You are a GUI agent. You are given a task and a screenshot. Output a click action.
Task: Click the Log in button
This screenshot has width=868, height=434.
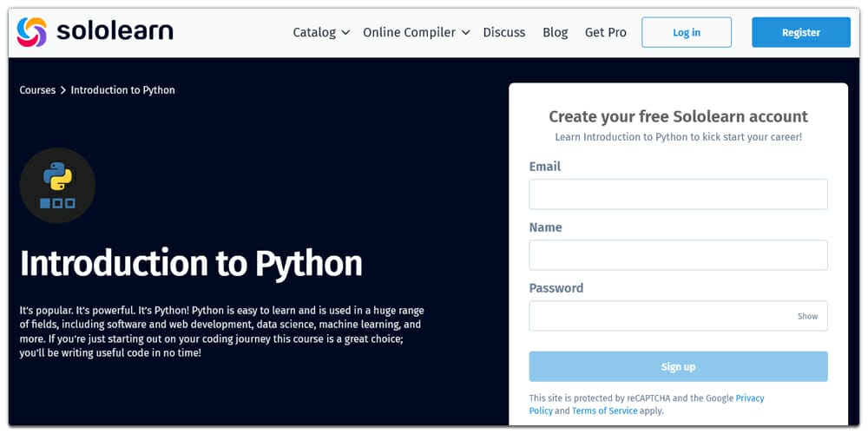(x=687, y=32)
